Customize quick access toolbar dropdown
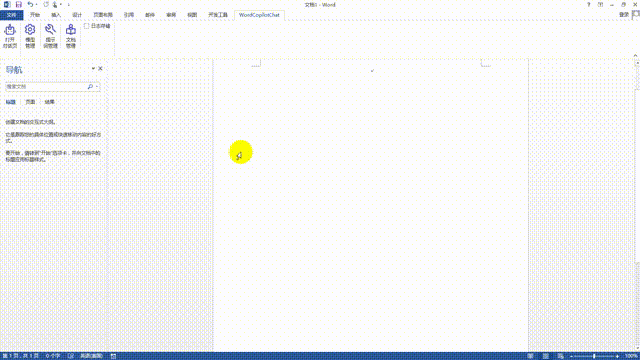This screenshot has height=360, width=640. [x=69, y=4]
